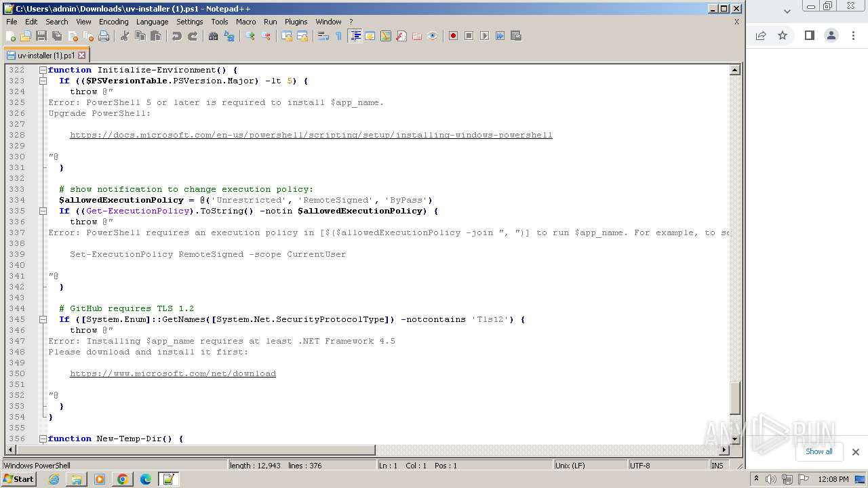Collapse the Initialize-Environment function fold
The image size is (868, 488).
click(43, 70)
